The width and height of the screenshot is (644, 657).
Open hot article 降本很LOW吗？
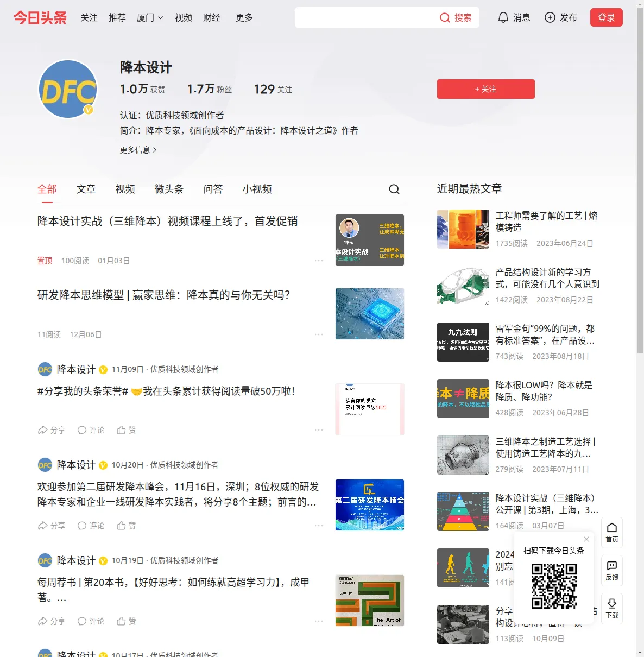pyautogui.click(x=544, y=391)
